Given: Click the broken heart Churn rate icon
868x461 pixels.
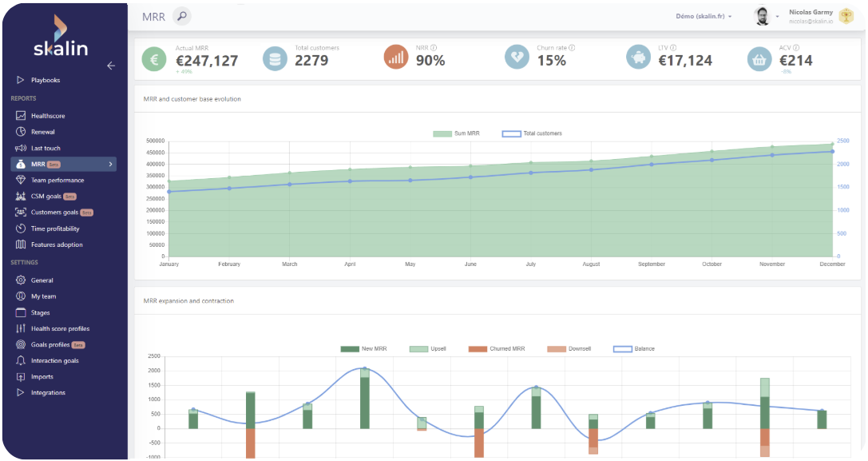Looking at the screenshot, I should pyautogui.click(x=517, y=58).
